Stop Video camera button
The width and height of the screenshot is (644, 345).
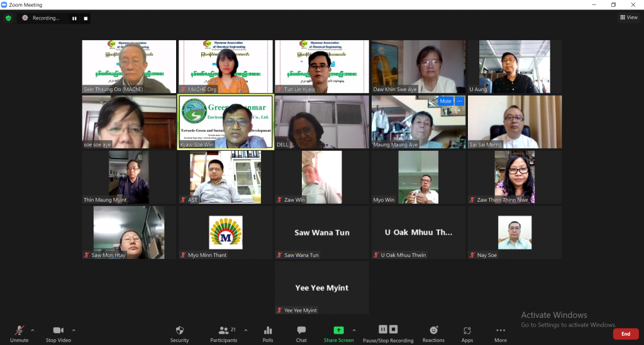coord(58,334)
